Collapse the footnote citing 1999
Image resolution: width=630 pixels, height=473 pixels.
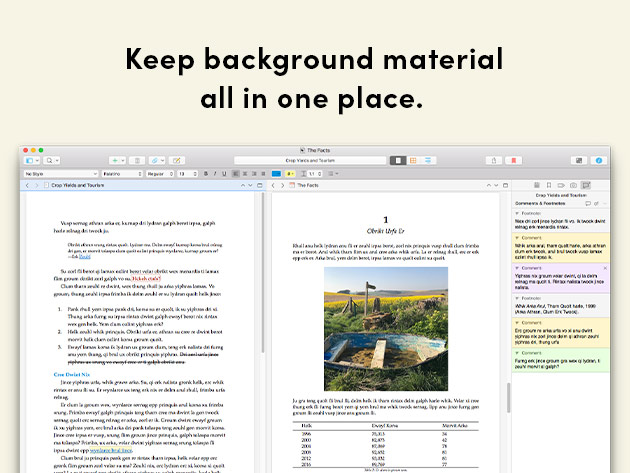point(517,298)
